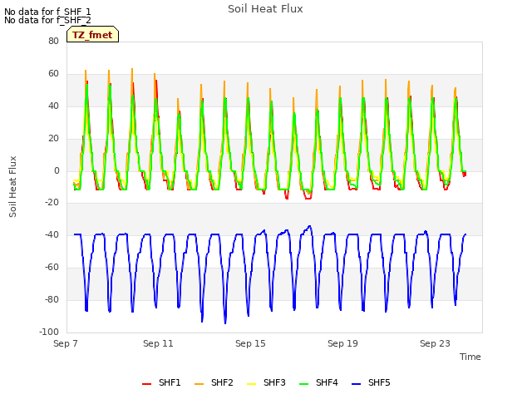Click the green SHF4 legend color marker
Screen dimensions: 532x399
click(x=304, y=384)
